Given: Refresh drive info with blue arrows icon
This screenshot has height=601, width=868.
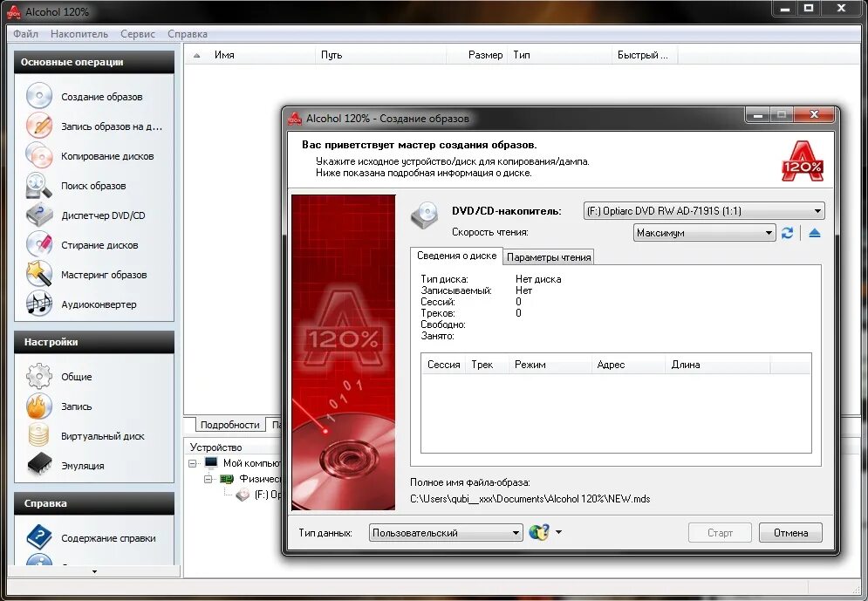Looking at the screenshot, I should (x=787, y=233).
